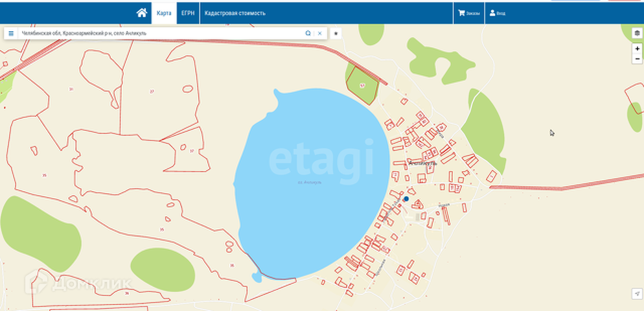Click the geolocation arrow button

[637, 294]
